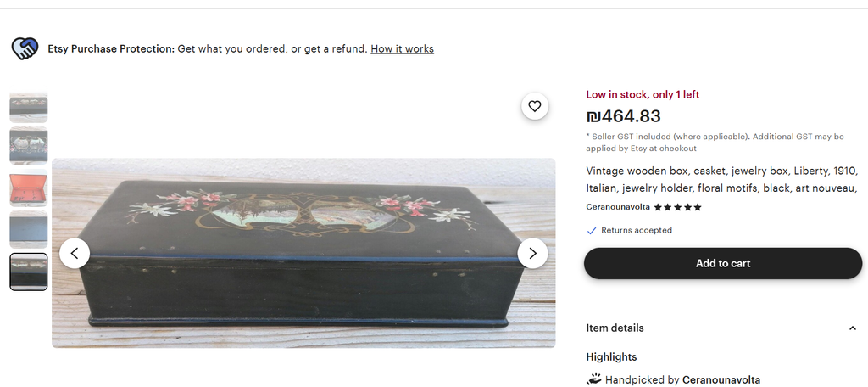This screenshot has height=387, width=868.
Task: Open Ceranounavolta link in Handpicked highlight
Action: 721,380
